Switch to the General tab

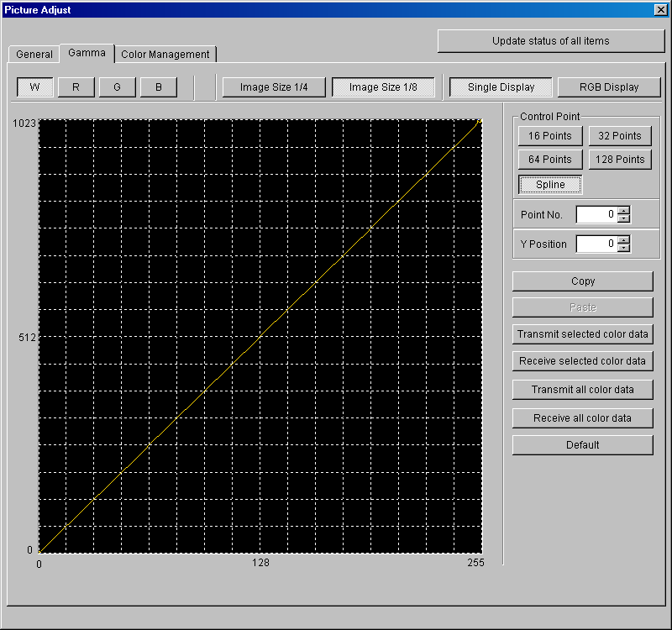click(x=34, y=55)
